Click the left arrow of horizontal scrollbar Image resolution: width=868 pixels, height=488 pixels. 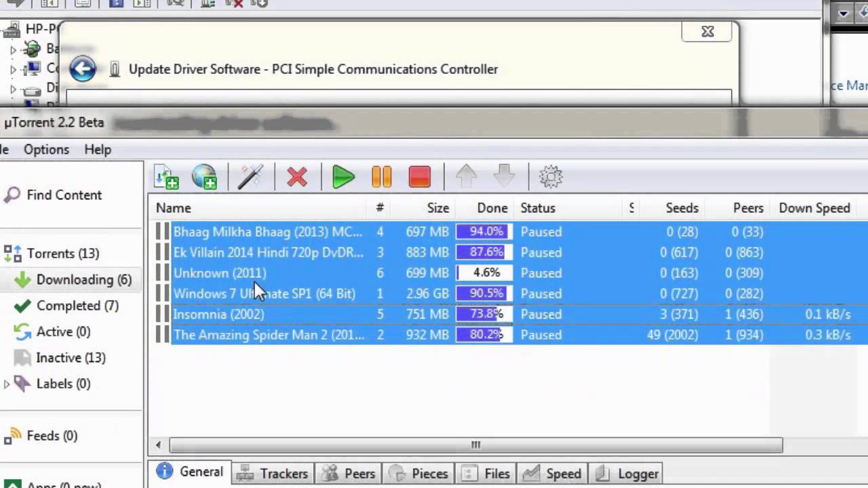pos(159,445)
